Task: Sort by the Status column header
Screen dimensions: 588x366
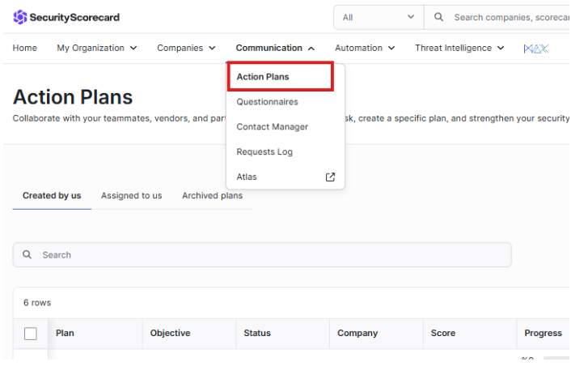Action: [x=257, y=334]
